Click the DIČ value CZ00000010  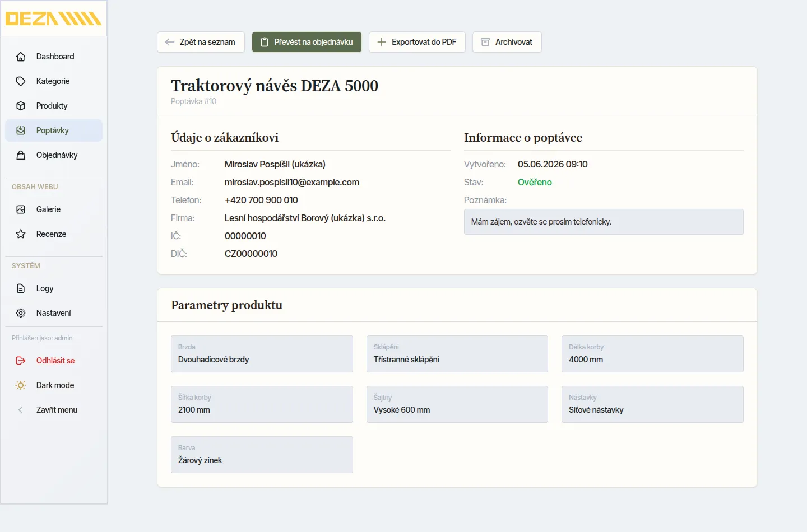point(251,254)
